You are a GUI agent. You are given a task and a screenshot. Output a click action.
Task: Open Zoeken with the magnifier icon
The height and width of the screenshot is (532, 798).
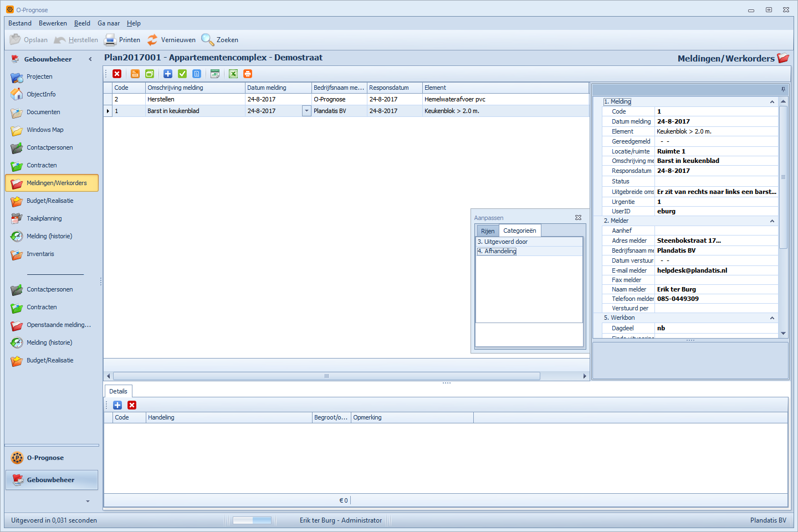220,40
